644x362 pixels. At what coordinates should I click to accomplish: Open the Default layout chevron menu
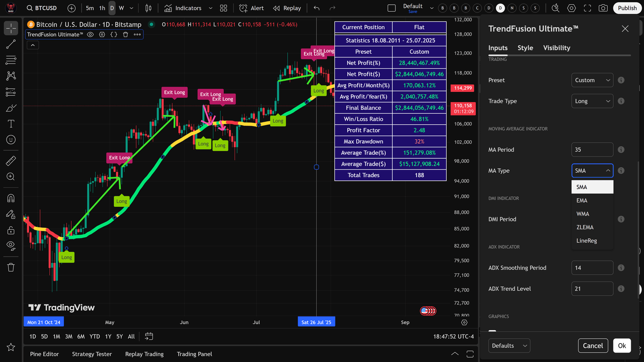(x=431, y=8)
